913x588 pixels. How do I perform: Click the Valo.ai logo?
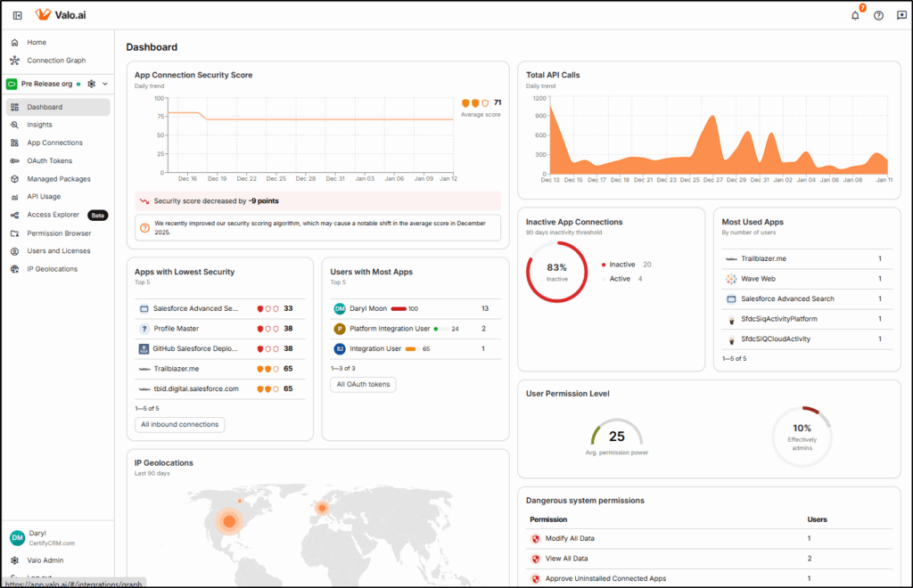(62, 15)
